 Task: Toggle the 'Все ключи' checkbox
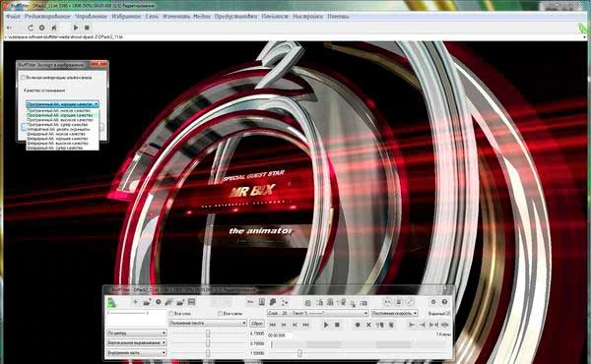pyautogui.click(x=221, y=313)
